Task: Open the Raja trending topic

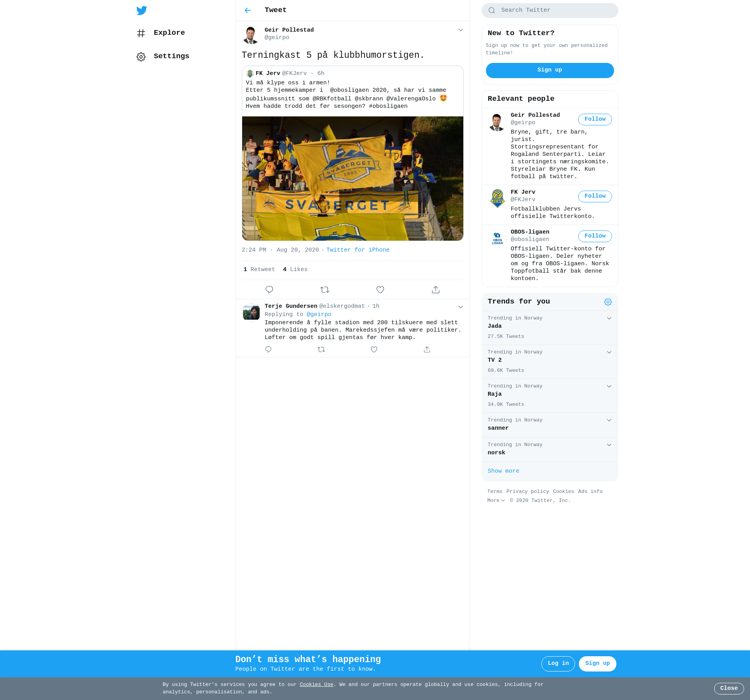Action: [x=550, y=396]
